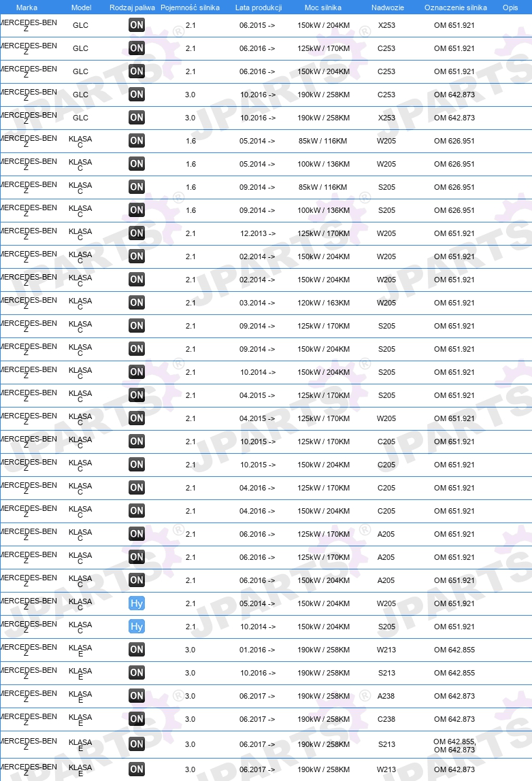Click the Hy hybrid icon in the S205 10.2014 row
532x781 pixels.
(x=137, y=627)
